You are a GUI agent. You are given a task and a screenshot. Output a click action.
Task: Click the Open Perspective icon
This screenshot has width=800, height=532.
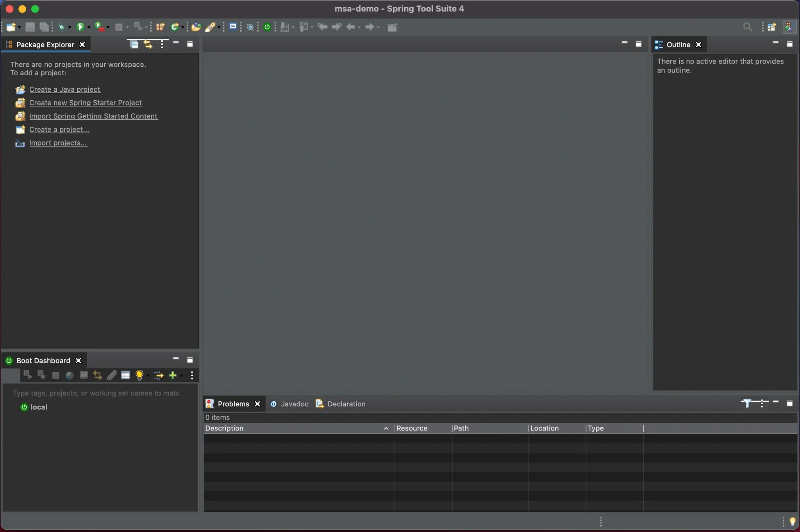pyautogui.click(x=771, y=27)
